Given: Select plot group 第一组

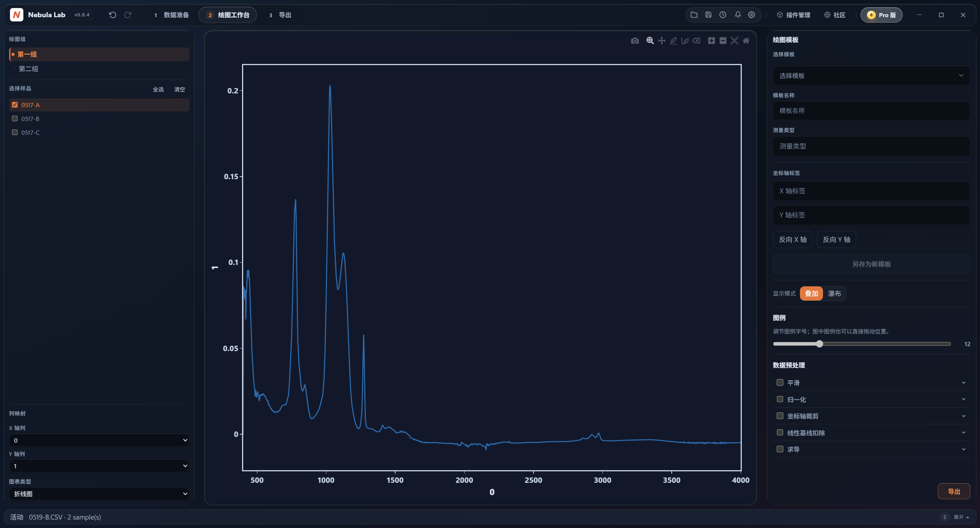Looking at the screenshot, I should pyautogui.click(x=99, y=54).
